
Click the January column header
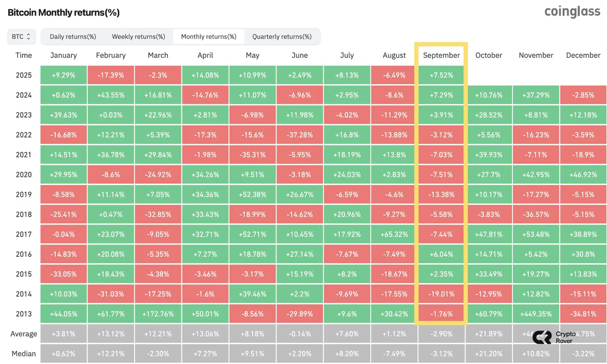point(63,55)
